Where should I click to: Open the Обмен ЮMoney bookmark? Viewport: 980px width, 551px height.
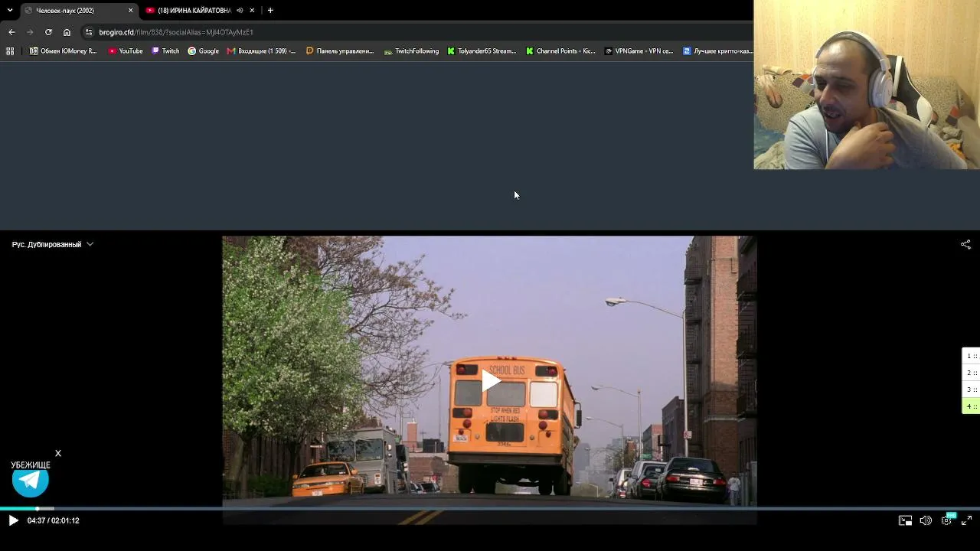click(x=63, y=51)
